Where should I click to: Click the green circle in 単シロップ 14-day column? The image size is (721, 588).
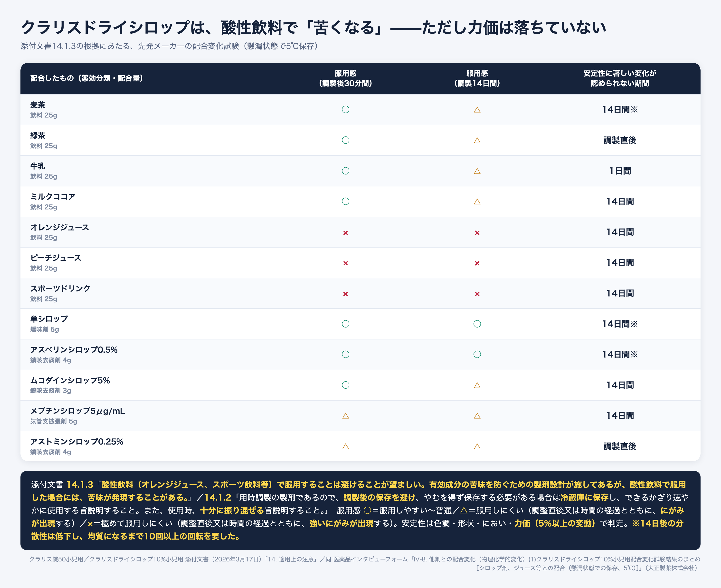(x=477, y=324)
